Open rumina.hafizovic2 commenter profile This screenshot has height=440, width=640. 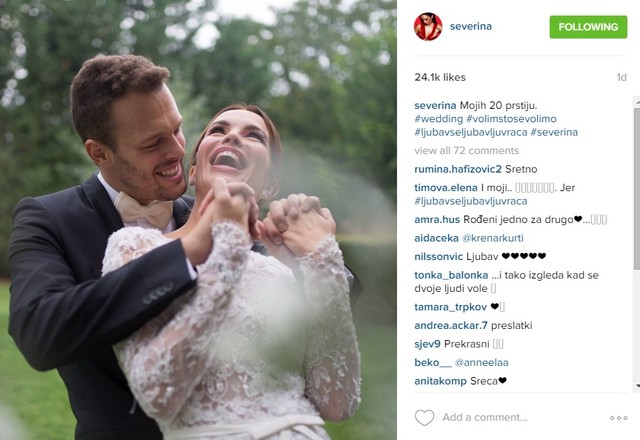458,169
